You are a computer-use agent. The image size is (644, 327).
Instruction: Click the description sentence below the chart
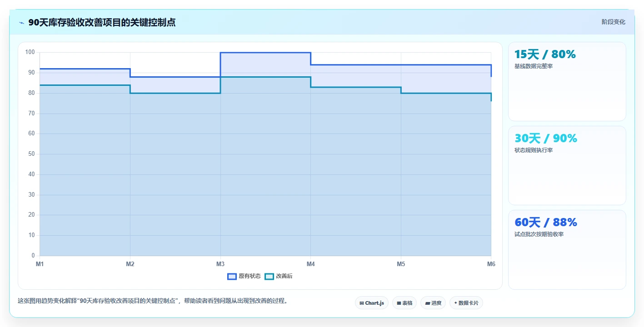tap(153, 301)
